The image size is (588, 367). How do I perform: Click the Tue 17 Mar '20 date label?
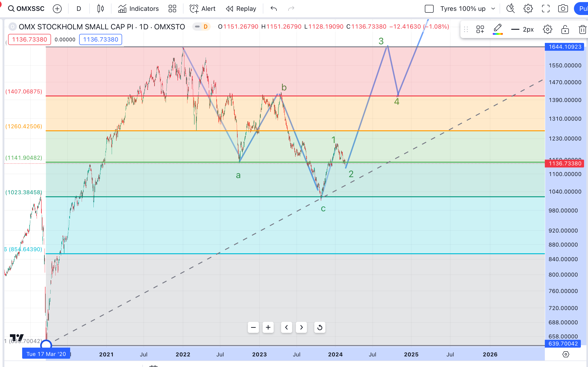pyautogui.click(x=46, y=354)
